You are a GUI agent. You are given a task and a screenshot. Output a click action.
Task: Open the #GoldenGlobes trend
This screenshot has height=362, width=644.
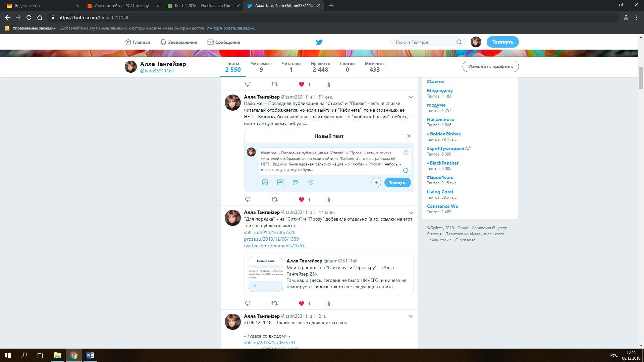(x=443, y=134)
